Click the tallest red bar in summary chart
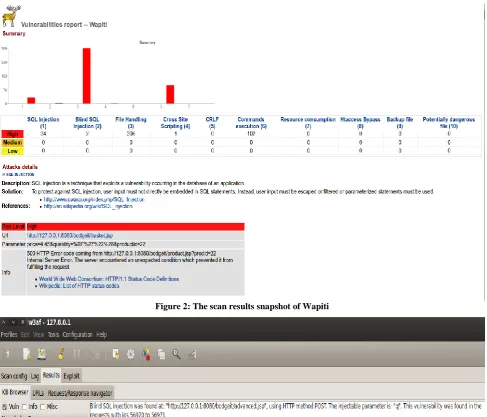 pos(87,76)
